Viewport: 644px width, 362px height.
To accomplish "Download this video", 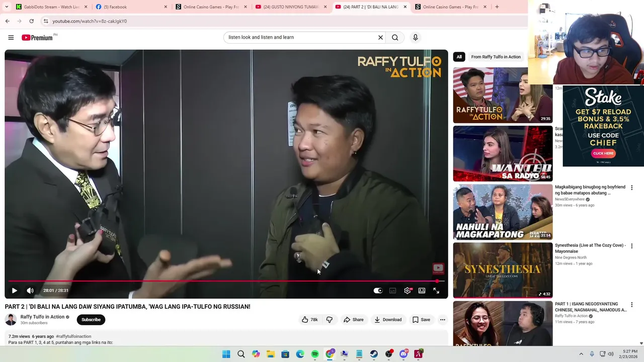I will tap(388, 320).
